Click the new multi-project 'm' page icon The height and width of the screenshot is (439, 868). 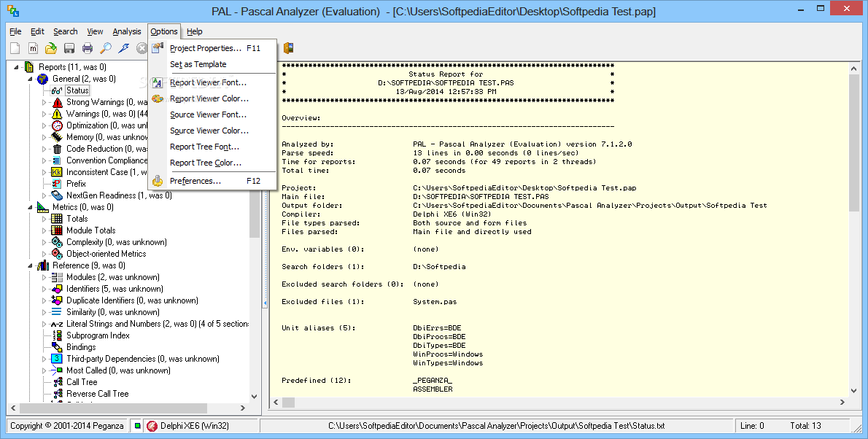(x=34, y=48)
